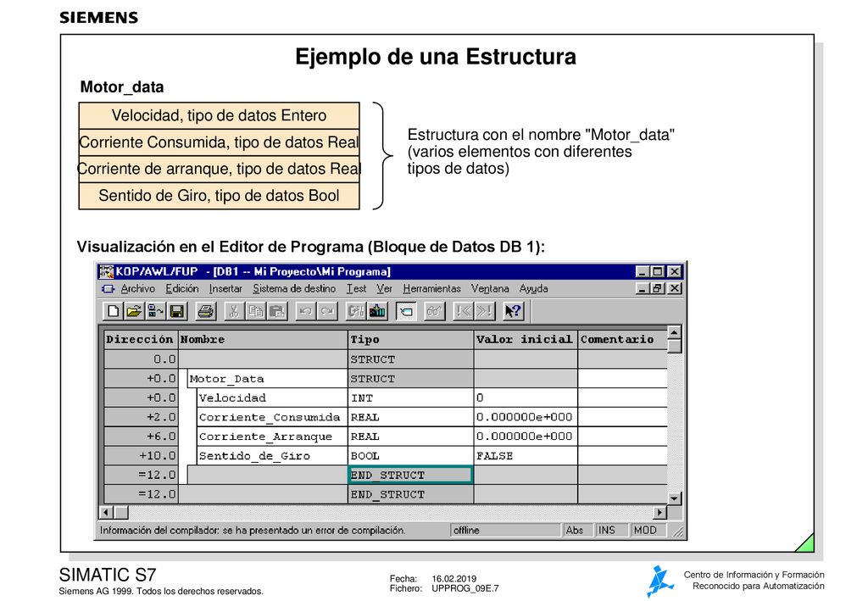The height and width of the screenshot is (601, 868).
Task: Click the context Help arrow icon
Action: [513, 312]
